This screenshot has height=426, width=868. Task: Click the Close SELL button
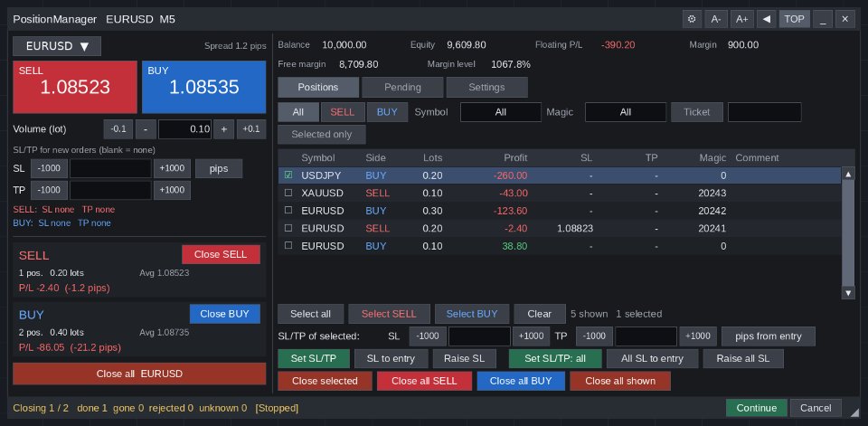pos(221,254)
